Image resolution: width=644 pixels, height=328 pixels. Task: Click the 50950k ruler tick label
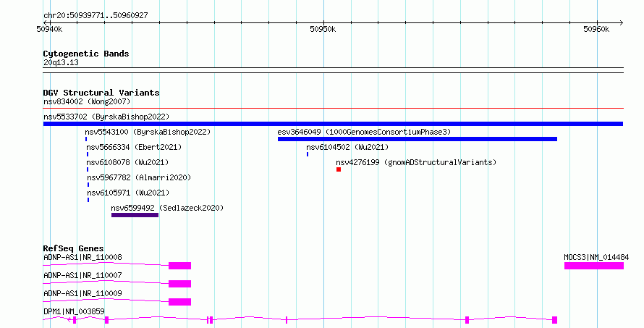[x=323, y=29]
